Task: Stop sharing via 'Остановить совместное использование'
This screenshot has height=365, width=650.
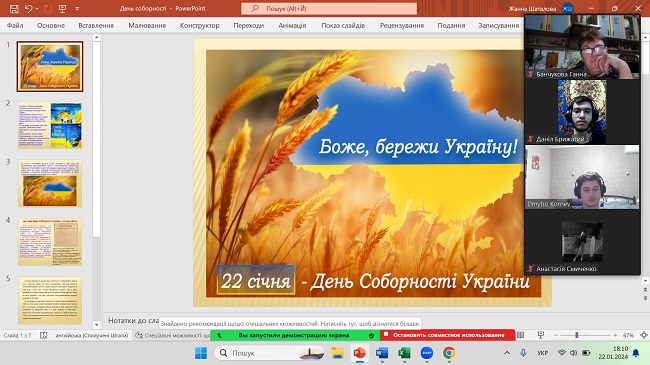Action: click(447, 335)
